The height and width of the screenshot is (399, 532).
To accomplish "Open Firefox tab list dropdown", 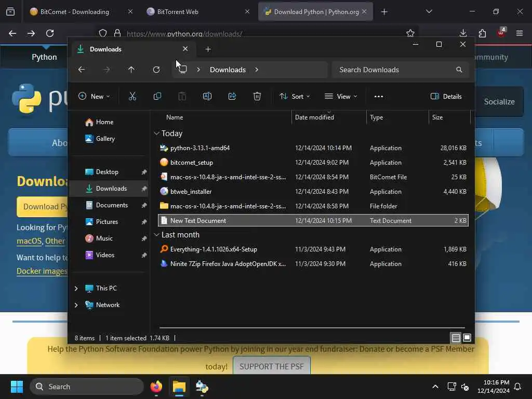I will 429,11.
